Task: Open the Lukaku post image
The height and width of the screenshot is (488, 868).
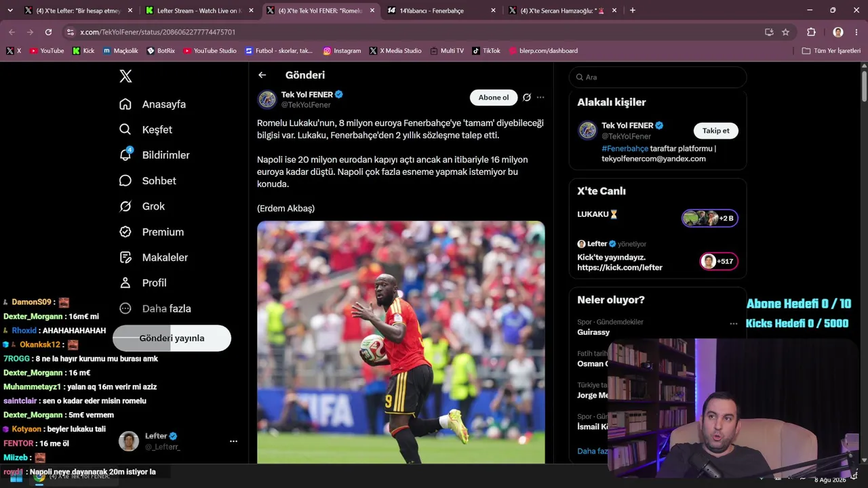Action: (x=401, y=342)
